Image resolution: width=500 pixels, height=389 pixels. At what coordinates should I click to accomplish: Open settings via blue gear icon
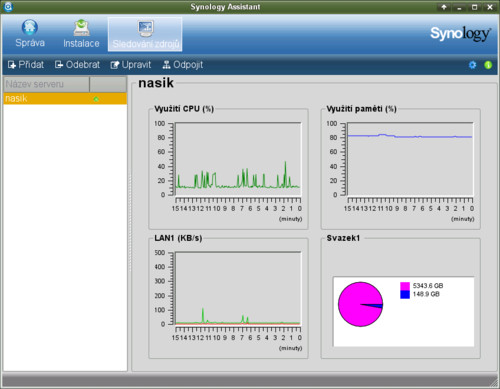click(x=472, y=65)
